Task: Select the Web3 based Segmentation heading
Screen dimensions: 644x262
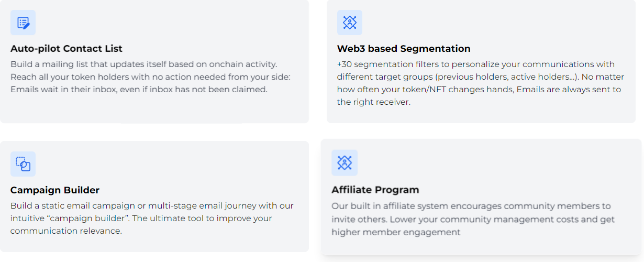Action: [404, 49]
